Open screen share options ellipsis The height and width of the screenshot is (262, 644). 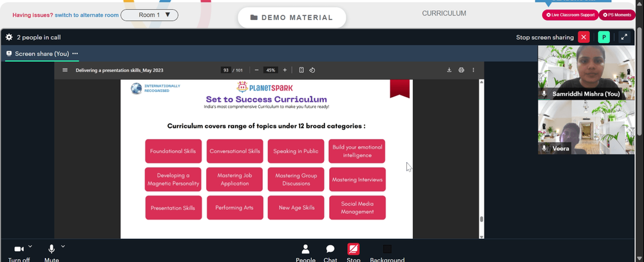[75, 54]
